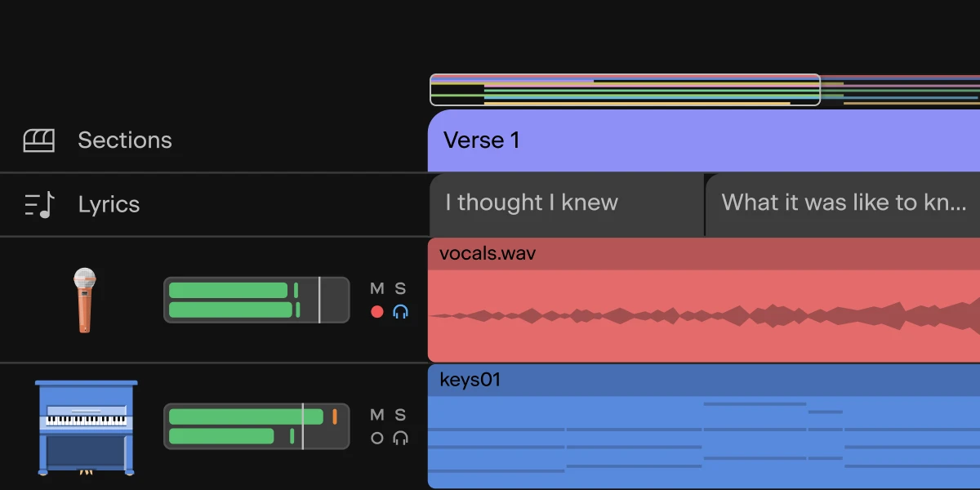The height and width of the screenshot is (490, 980).
Task: Disable record arm red dot on vocals
Action: pos(376,311)
